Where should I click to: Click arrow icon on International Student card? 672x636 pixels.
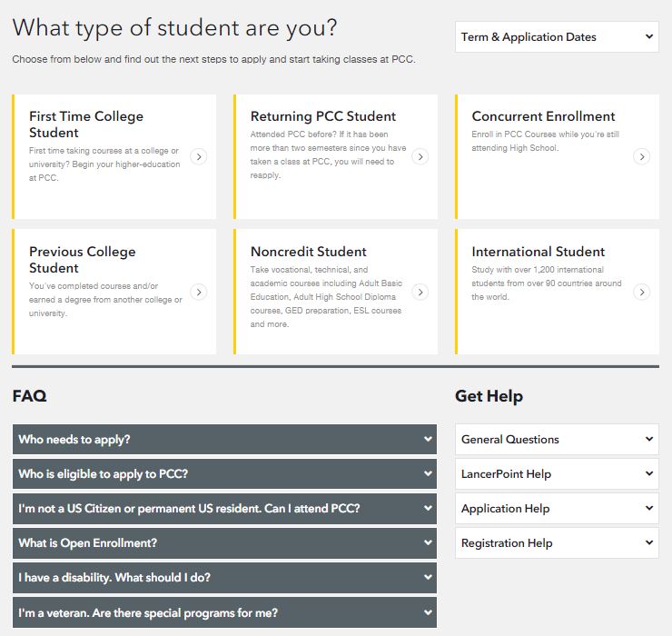pos(641,292)
